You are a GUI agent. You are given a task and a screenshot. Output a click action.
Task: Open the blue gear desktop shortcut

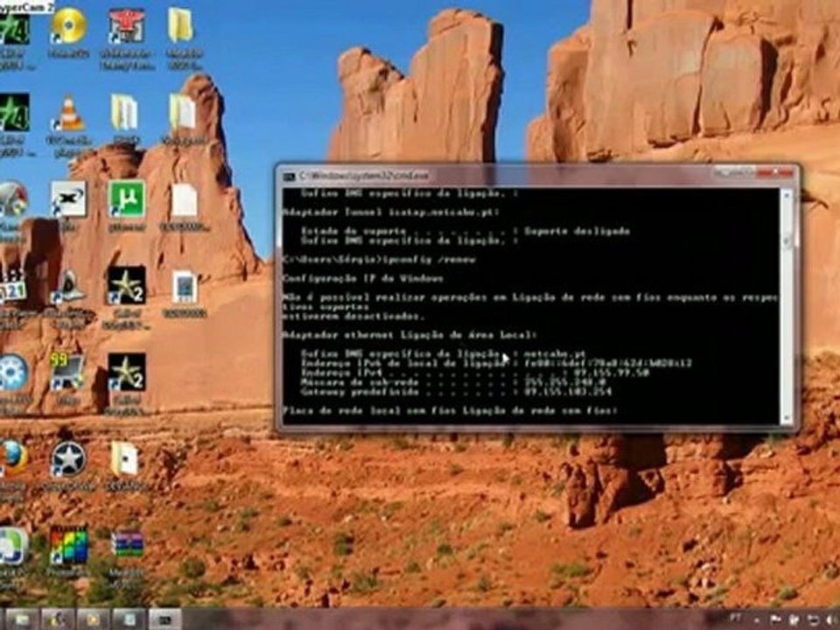(13, 373)
